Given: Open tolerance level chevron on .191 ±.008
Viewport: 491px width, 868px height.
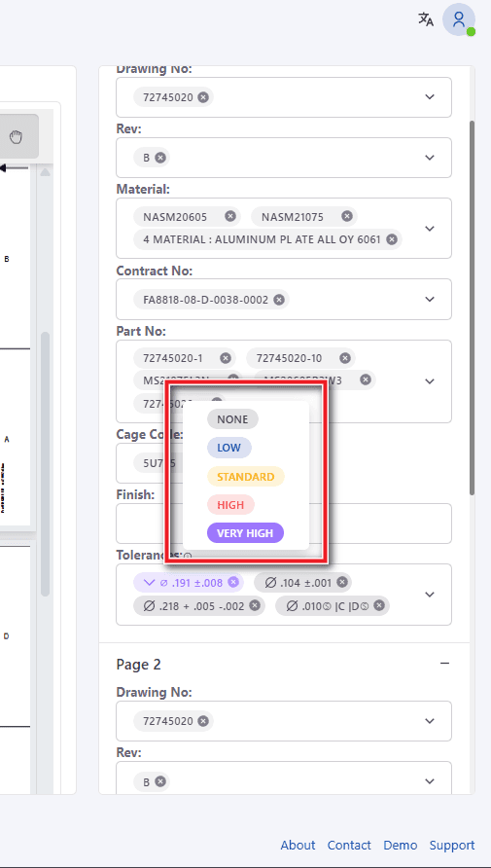Looking at the screenshot, I should tap(148, 582).
